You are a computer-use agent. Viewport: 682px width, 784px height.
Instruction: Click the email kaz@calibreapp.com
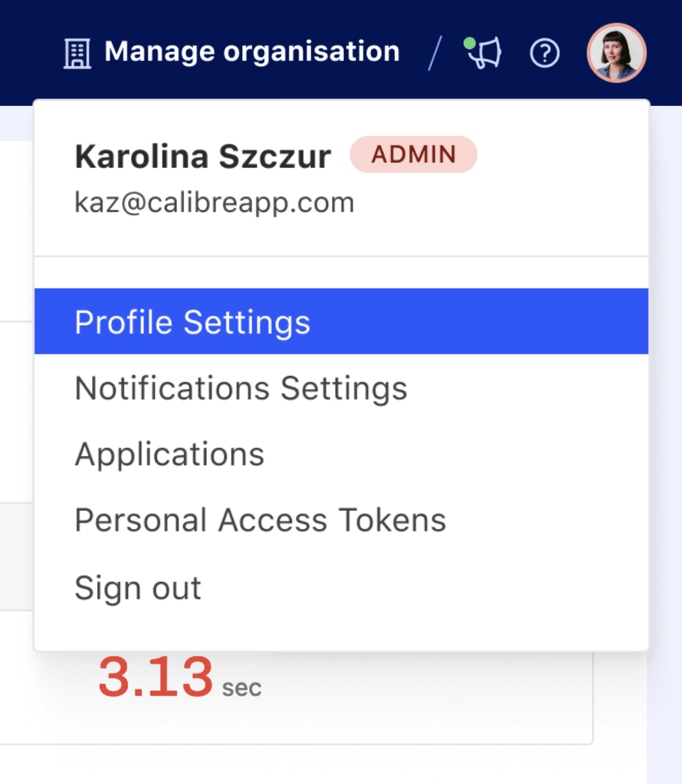[214, 202]
